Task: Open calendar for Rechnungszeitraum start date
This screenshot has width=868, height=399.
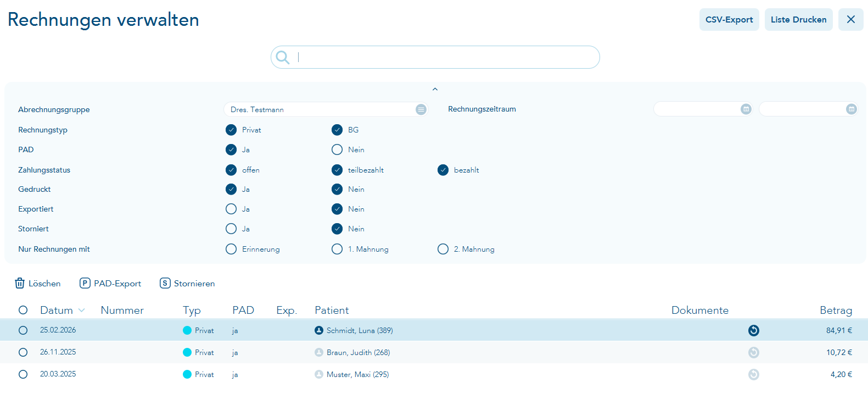Action: 746,109
